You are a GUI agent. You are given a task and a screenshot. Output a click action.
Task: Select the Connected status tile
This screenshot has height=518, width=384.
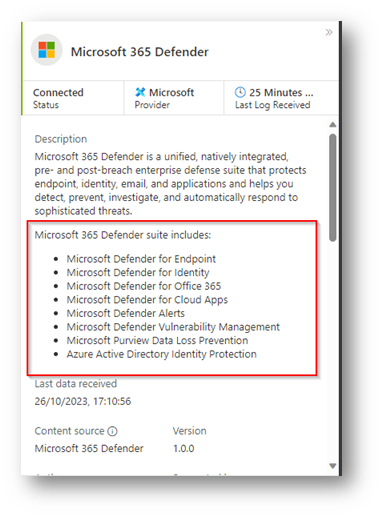[73, 98]
